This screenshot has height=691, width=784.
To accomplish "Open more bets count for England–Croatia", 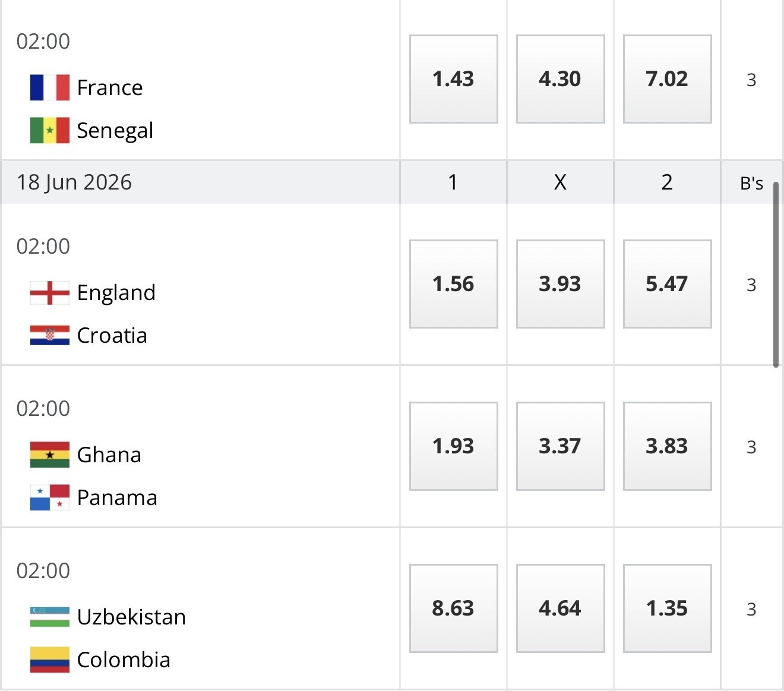I will click(x=751, y=285).
